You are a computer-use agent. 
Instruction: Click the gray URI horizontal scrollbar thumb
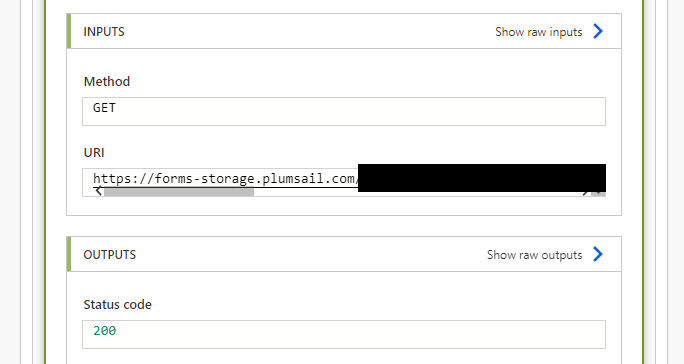click(179, 192)
